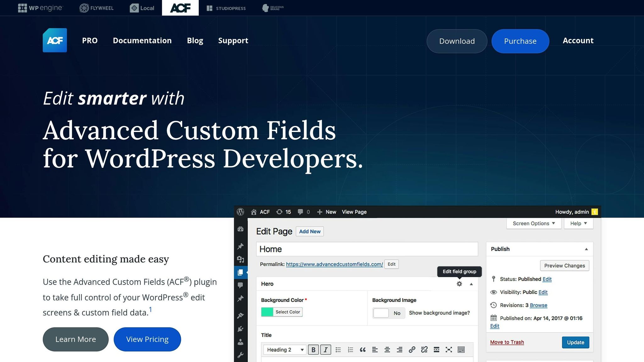Open Comments icon in admin sidebar
This screenshot has width=644, height=362.
[241, 285]
